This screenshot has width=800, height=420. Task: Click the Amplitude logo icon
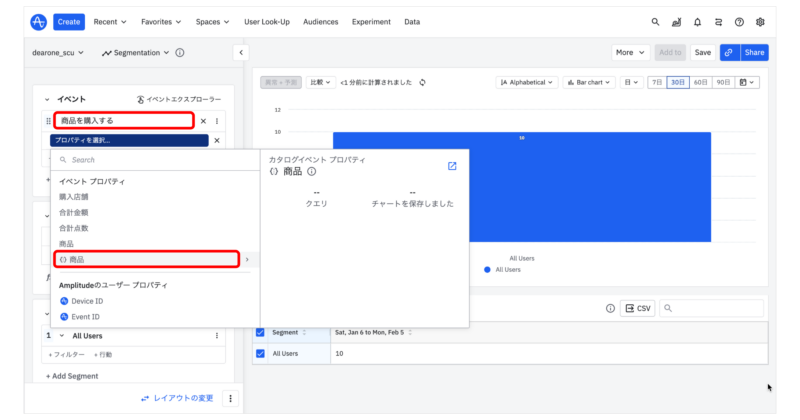(x=38, y=21)
